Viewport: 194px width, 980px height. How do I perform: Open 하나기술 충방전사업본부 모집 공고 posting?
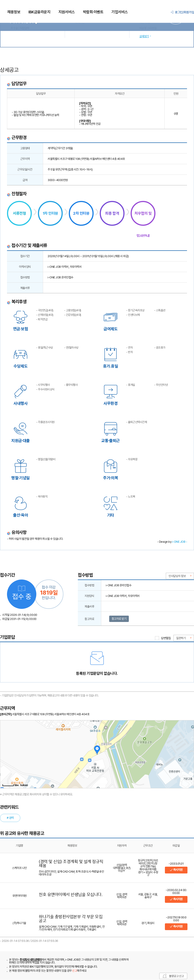coord(70,919)
